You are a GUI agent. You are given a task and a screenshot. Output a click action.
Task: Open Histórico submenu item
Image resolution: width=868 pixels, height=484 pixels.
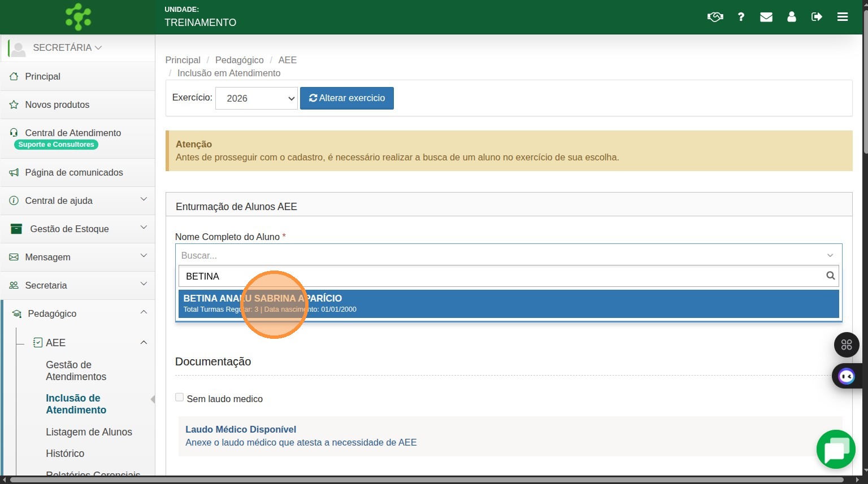tap(65, 454)
